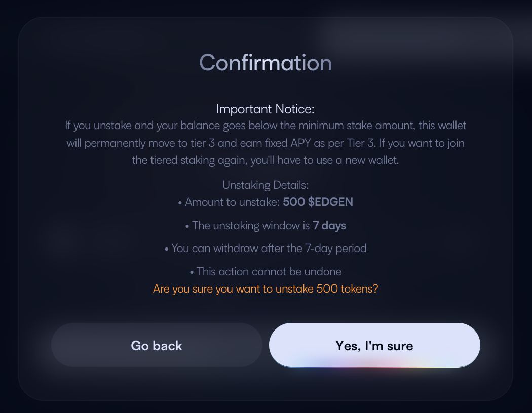Screen dimensions: 532x413
Task: Click the 'Amount to unstake:' label
Action: coord(232,202)
